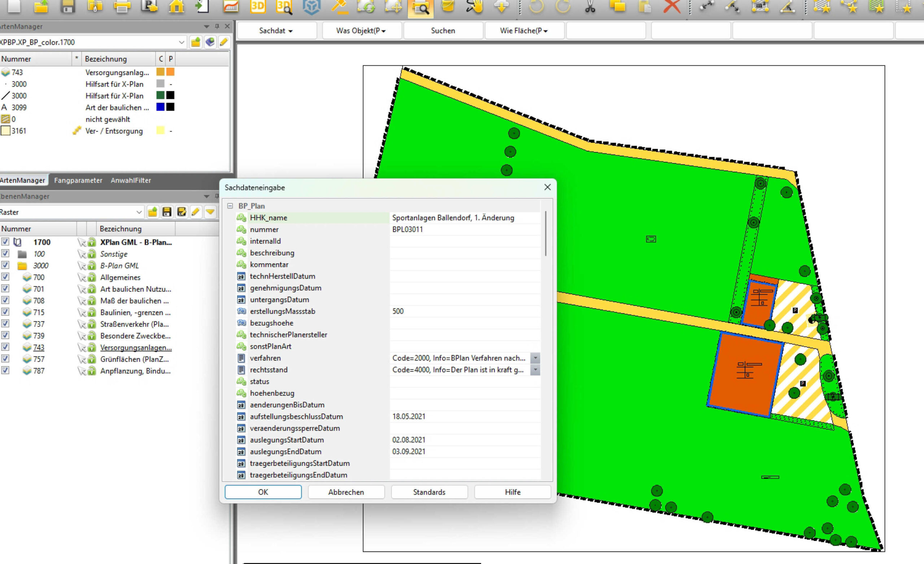Toggle checkbox for layer 700 Allgemeines
The width and height of the screenshot is (924, 564).
[x=5, y=277]
